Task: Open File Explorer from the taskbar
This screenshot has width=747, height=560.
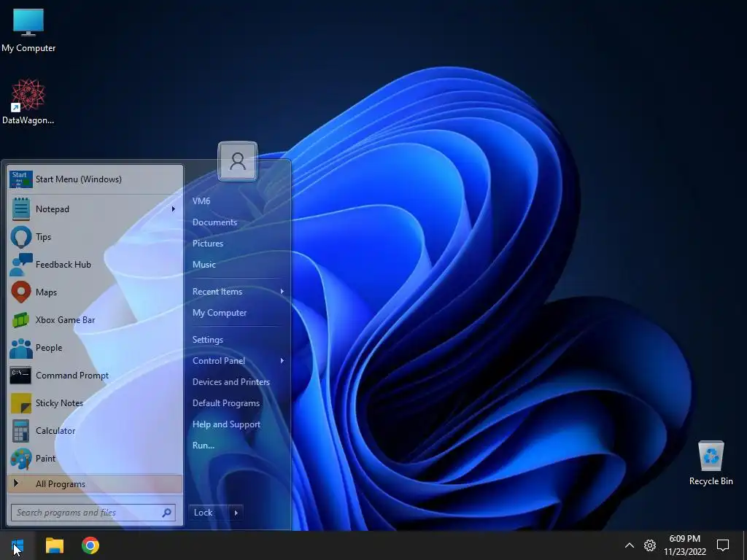Action: (54, 545)
